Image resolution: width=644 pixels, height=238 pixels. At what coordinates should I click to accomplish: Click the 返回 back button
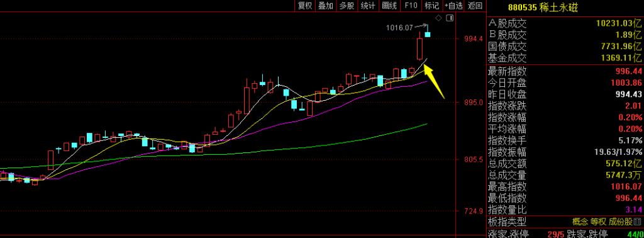point(475,5)
